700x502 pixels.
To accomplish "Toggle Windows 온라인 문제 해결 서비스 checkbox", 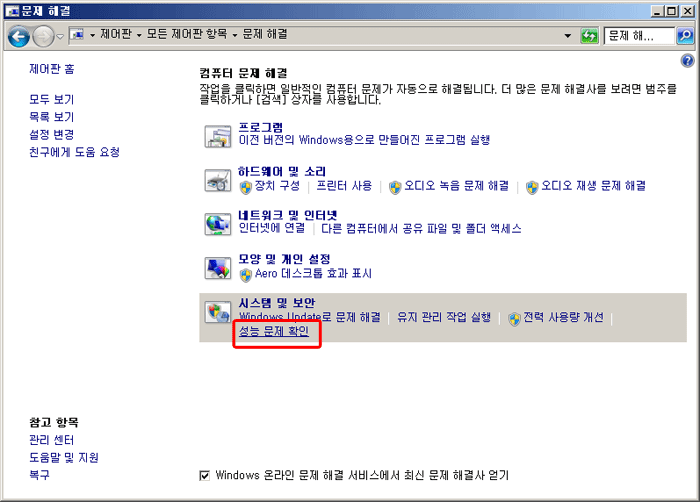I will click(204, 476).
